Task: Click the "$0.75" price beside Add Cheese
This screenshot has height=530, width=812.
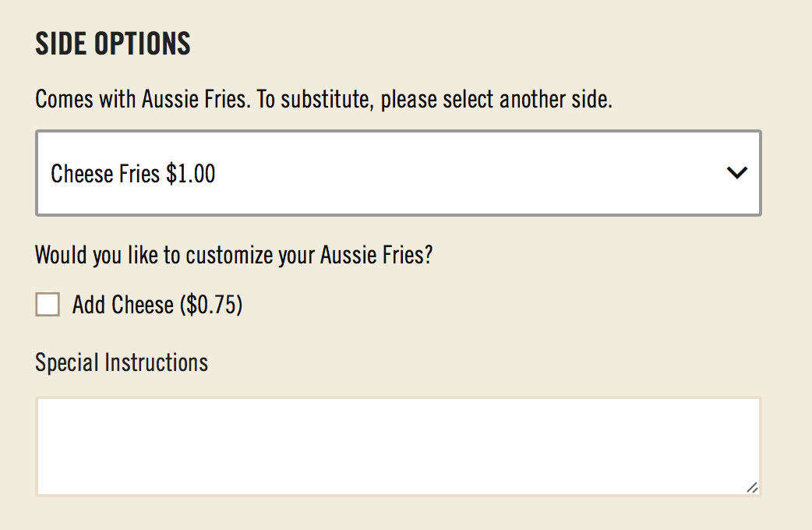Action: (x=211, y=305)
